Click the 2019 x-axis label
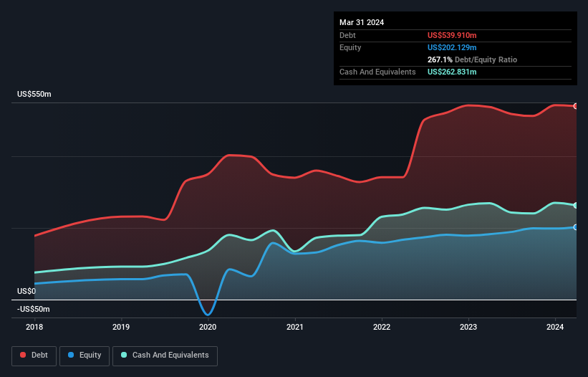This screenshot has height=377, width=588. 121,327
